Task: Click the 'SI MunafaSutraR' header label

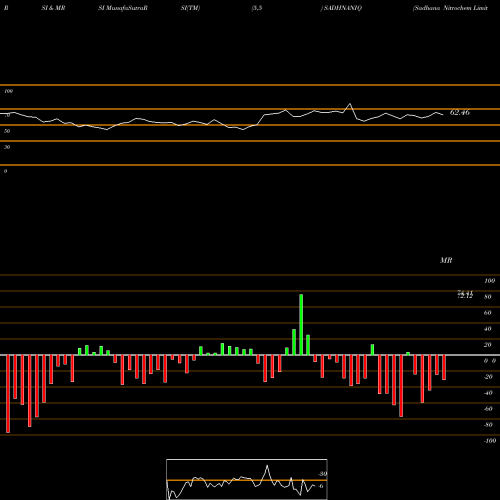Action: click(x=123, y=8)
